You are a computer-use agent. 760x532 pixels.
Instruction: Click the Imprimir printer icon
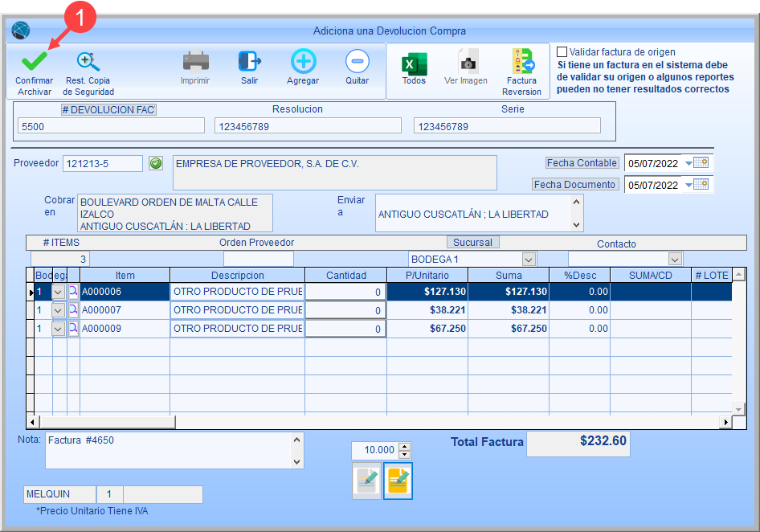196,62
